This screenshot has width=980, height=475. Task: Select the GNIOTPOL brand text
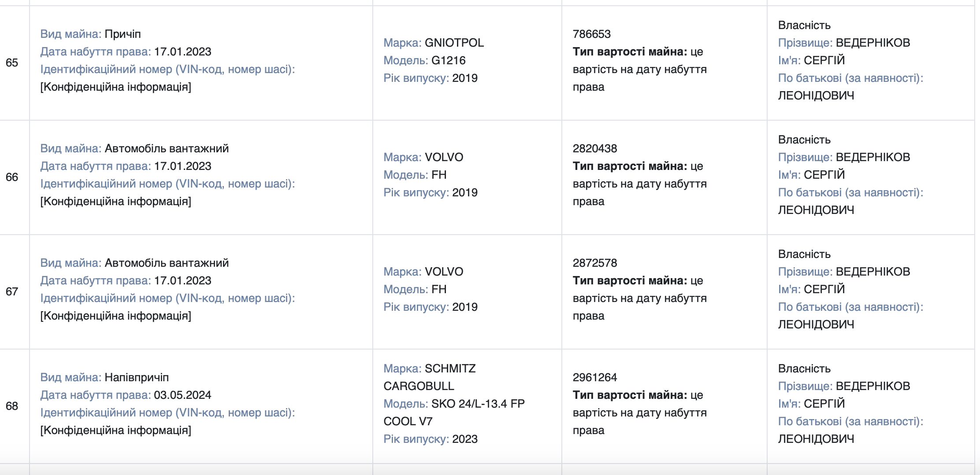(454, 43)
